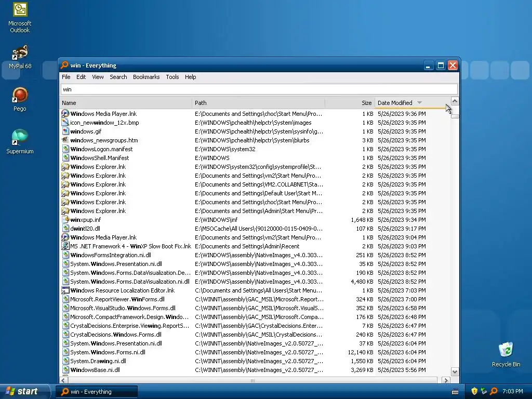The image size is (532, 399).
Task: Click the 1,648 KB size cell
Action: click(x=362, y=220)
